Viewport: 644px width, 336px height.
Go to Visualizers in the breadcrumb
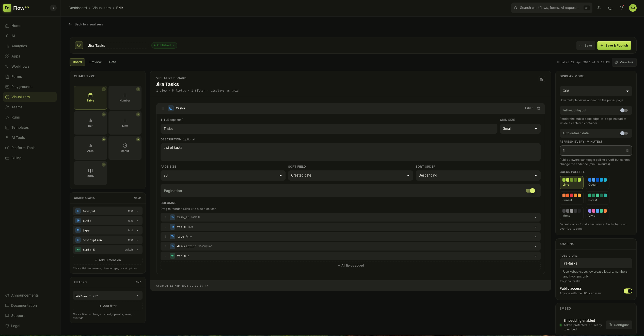tap(101, 8)
